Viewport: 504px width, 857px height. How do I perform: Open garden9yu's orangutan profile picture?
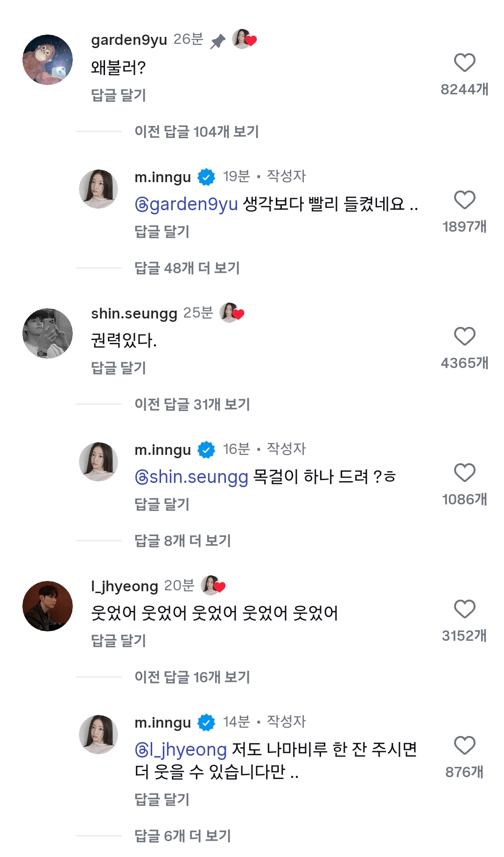pyautogui.click(x=48, y=60)
